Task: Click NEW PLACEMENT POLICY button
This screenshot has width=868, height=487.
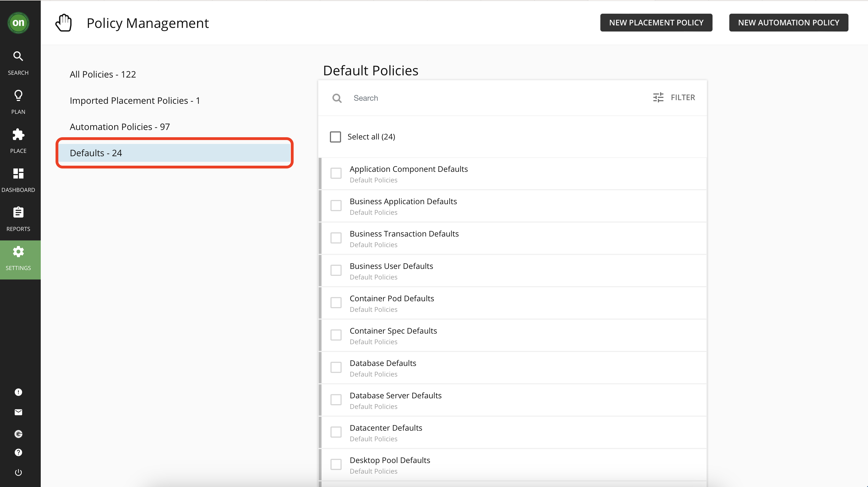Action: pos(656,23)
